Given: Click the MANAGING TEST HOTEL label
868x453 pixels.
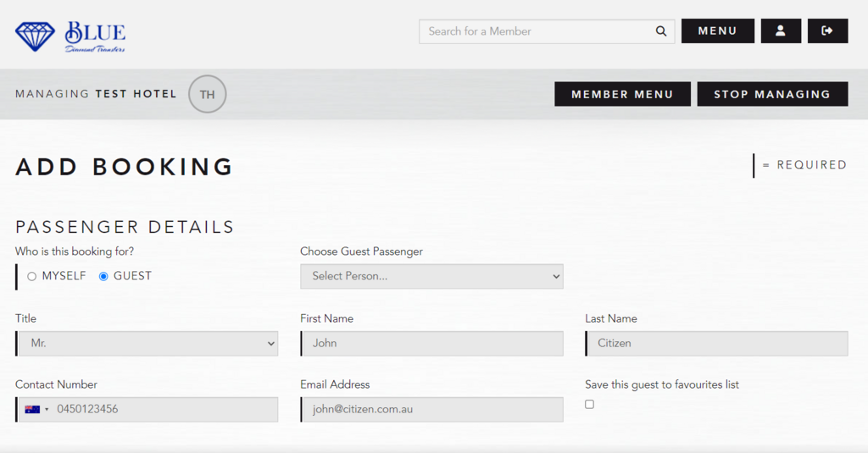Looking at the screenshot, I should [96, 94].
